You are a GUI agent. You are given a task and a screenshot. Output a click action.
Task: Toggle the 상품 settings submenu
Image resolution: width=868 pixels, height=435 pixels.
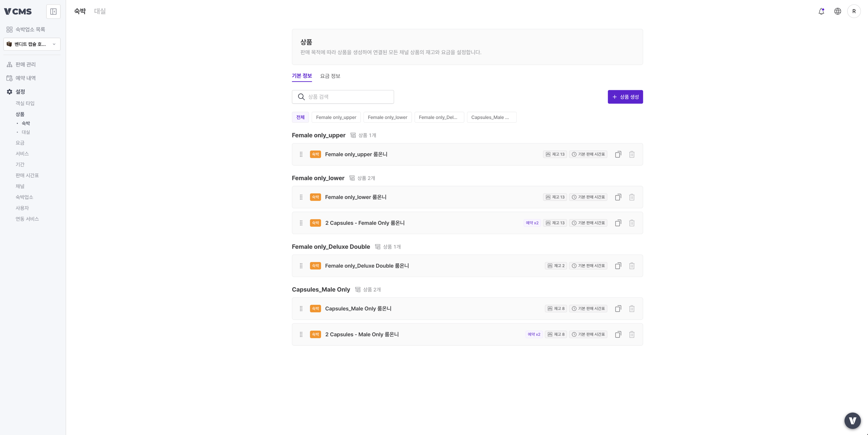point(20,114)
